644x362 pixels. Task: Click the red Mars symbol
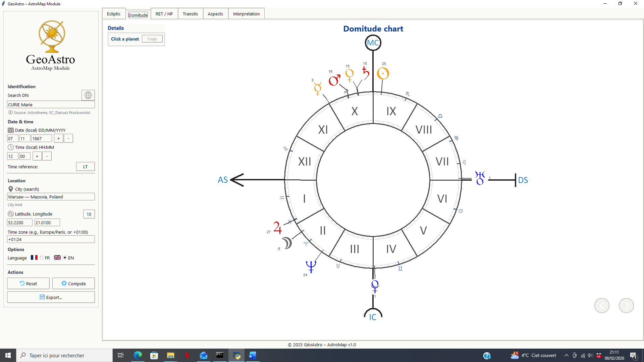(334, 80)
